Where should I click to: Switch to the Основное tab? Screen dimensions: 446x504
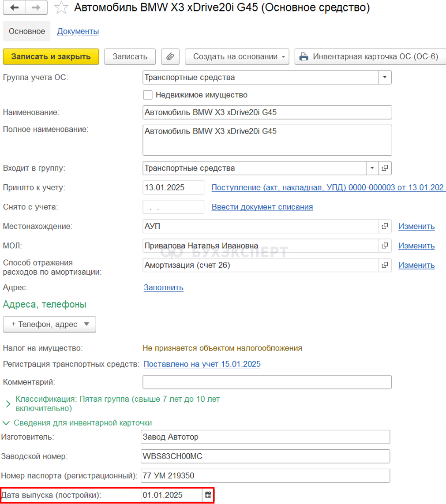pyautogui.click(x=26, y=31)
